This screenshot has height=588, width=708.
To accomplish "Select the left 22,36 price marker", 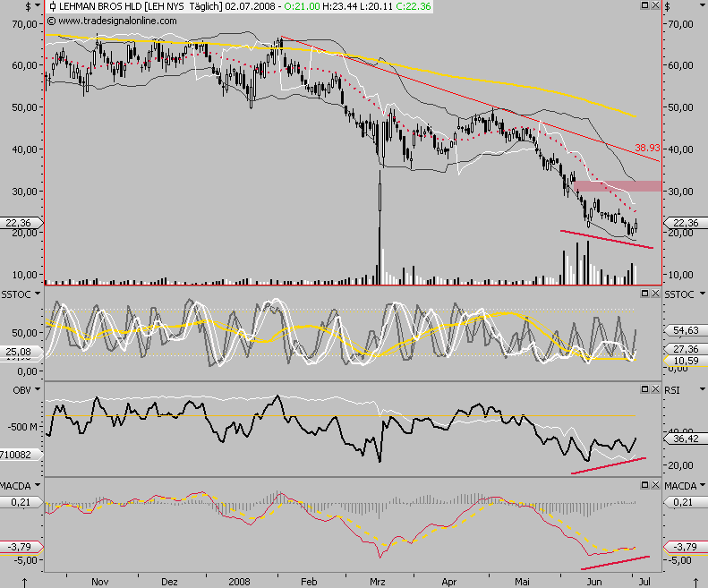I will pyautogui.click(x=21, y=223).
